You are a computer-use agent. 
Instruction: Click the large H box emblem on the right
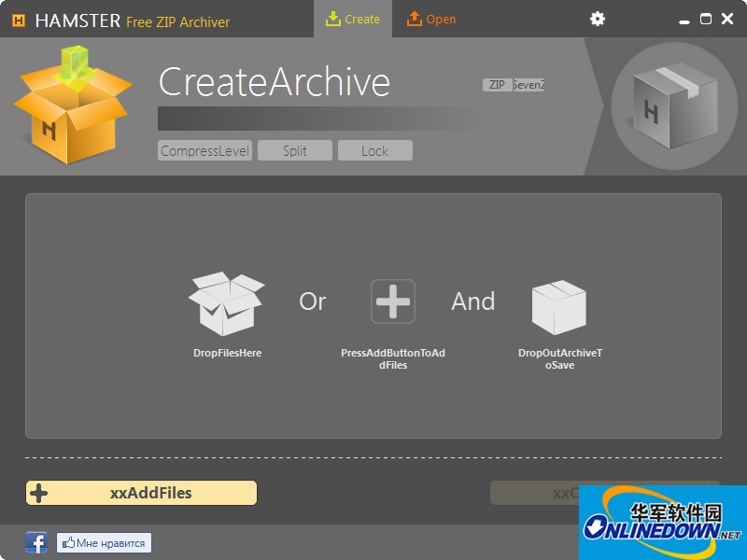click(674, 106)
